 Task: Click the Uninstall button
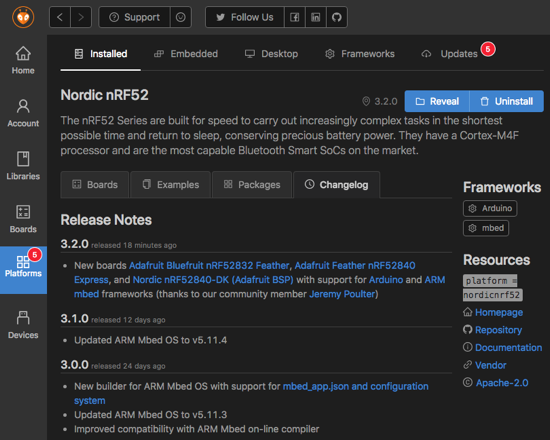[x=507, y=101]
